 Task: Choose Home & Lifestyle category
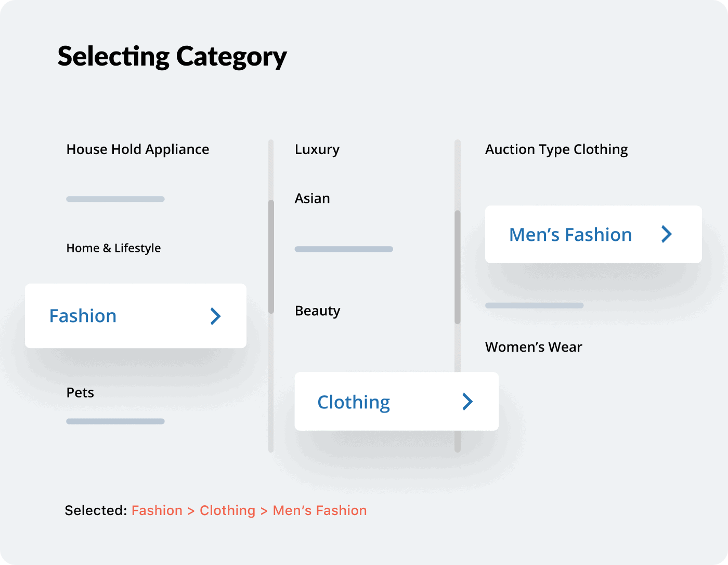pyautogui.click(x=113, y=248)
